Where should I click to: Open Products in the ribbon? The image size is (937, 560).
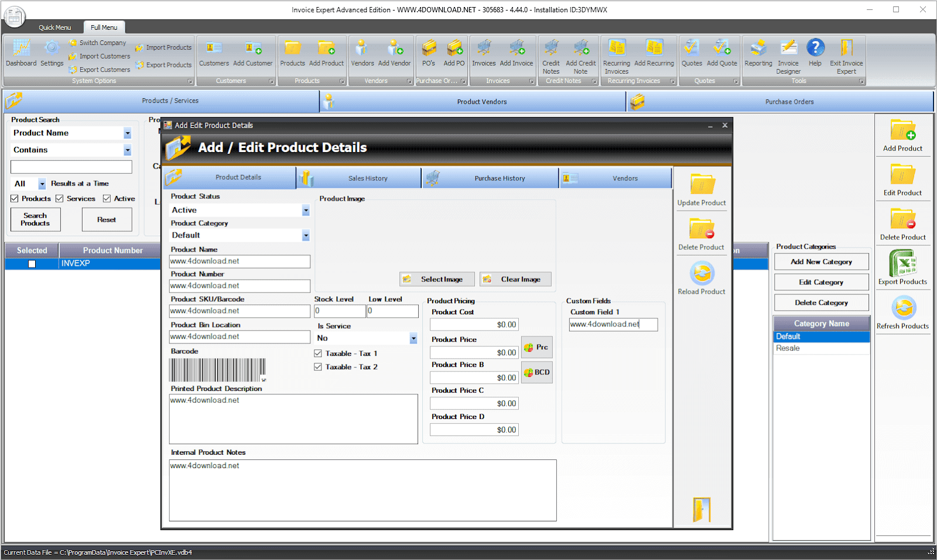coord(292,53)
